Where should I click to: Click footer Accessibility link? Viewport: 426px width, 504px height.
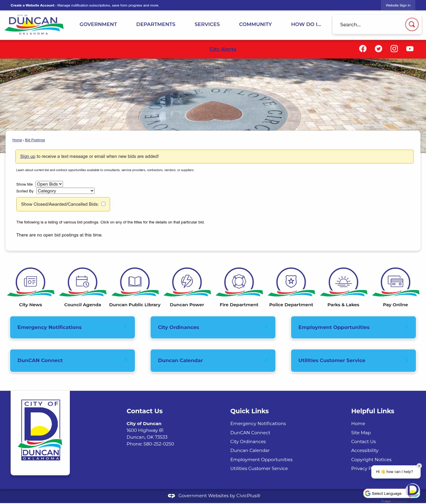pos(365,450)
